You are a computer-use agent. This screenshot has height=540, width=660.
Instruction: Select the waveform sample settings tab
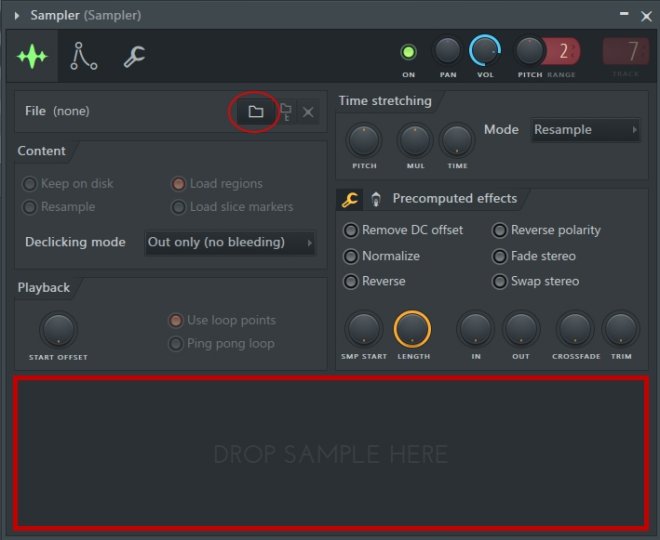[x=33, y=57]
